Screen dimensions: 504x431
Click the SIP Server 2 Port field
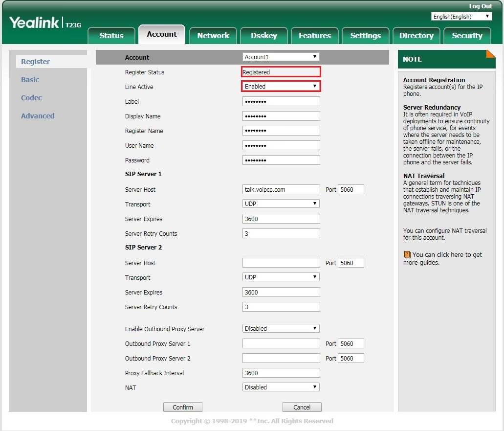[351, 263]
